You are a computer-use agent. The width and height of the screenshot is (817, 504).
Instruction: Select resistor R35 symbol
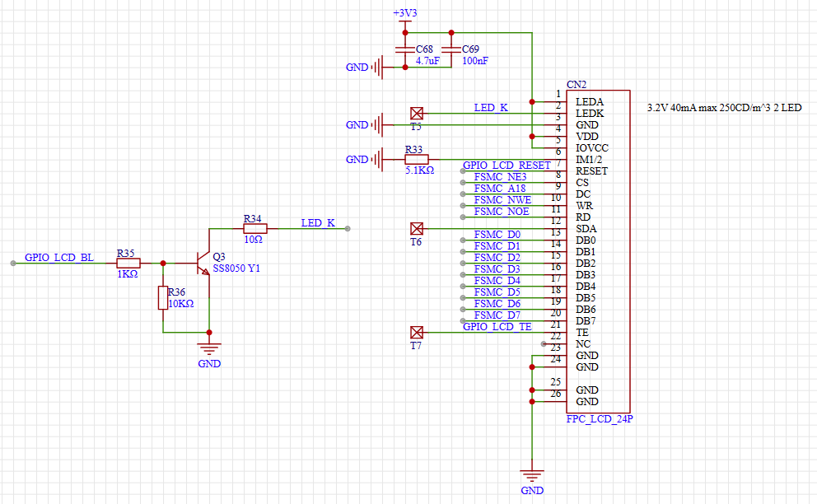(x=128, y=264)
